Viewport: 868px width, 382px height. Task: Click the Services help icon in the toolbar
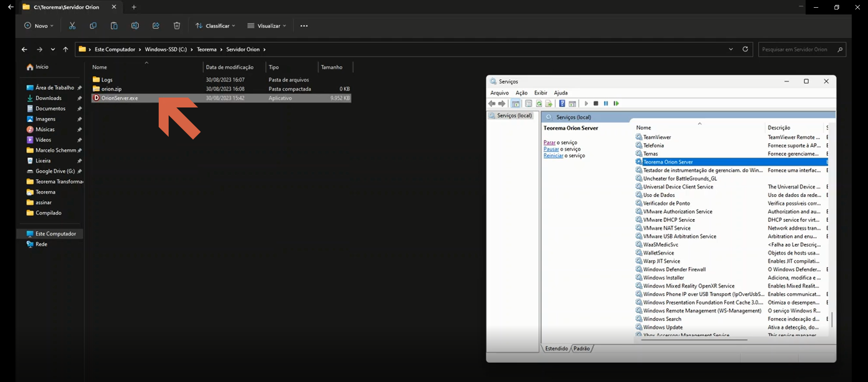[562, 103]
